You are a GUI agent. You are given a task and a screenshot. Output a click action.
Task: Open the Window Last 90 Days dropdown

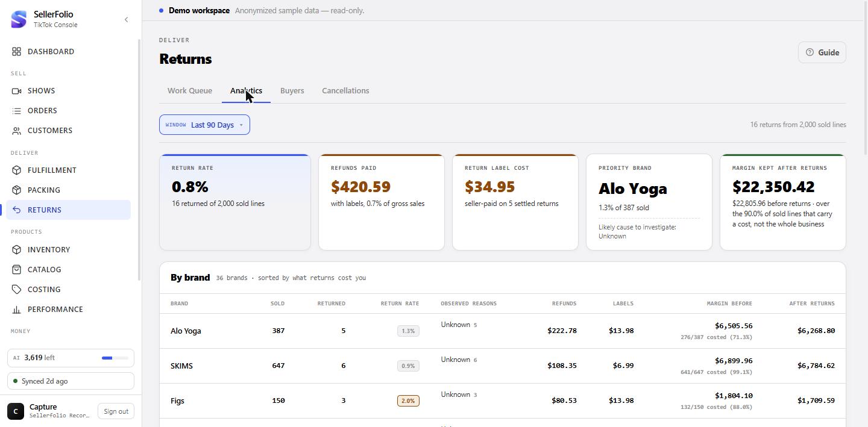coord(204,125)
